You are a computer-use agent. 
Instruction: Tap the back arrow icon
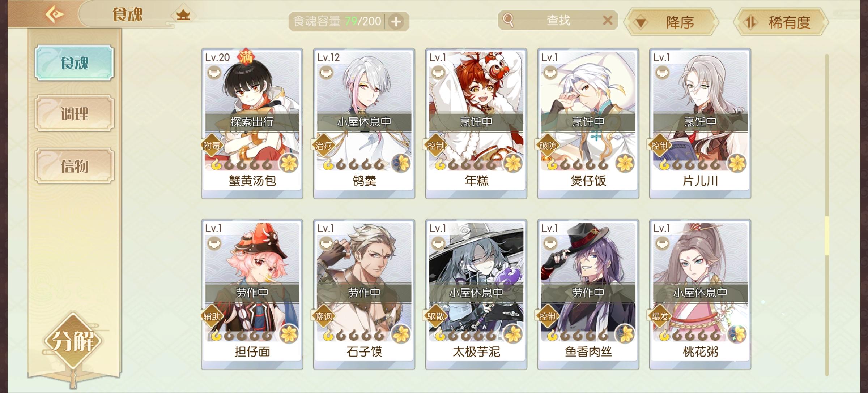[55, 14]
